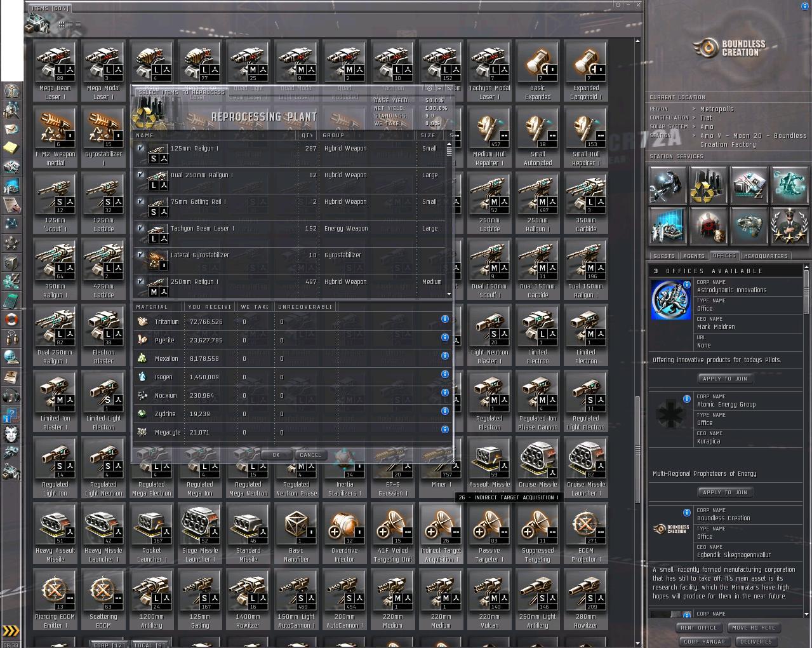Screen dimensions: 812x648
Task: Open the yellow Notepad icon
Action: pos(11,148)
